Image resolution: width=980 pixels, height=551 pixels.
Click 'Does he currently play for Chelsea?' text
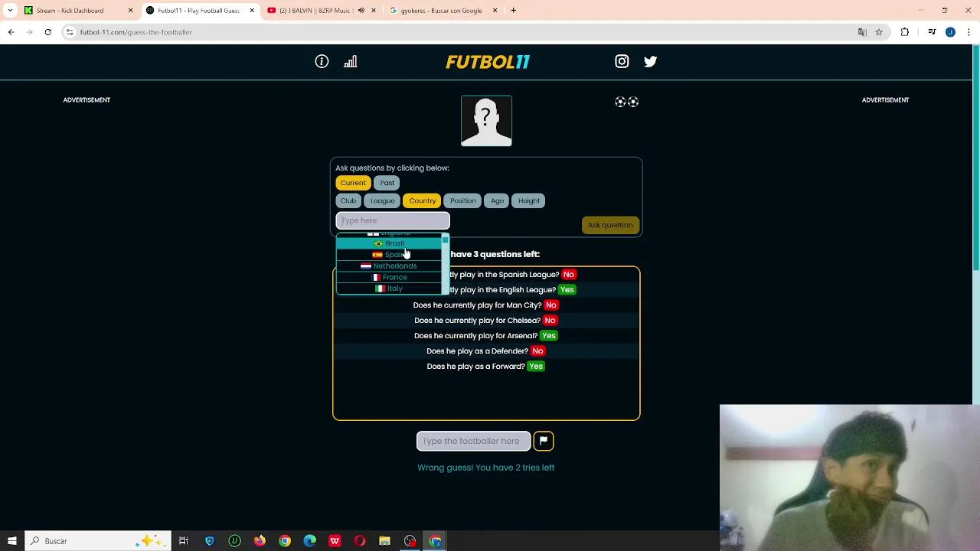tap(476, 321)
